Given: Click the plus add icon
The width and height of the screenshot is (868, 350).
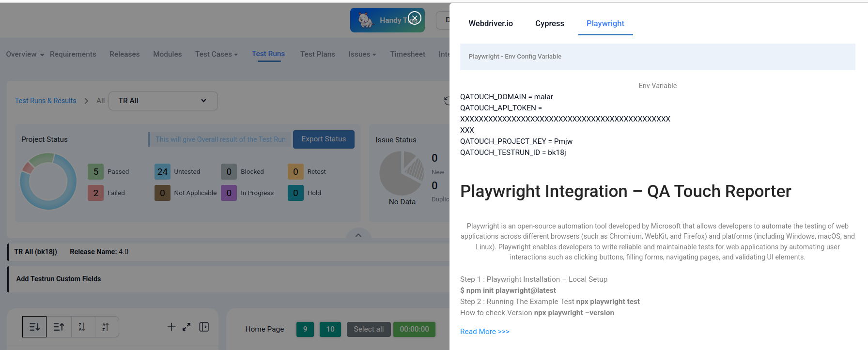Looking at the screenshot, I should click(171, 327).
